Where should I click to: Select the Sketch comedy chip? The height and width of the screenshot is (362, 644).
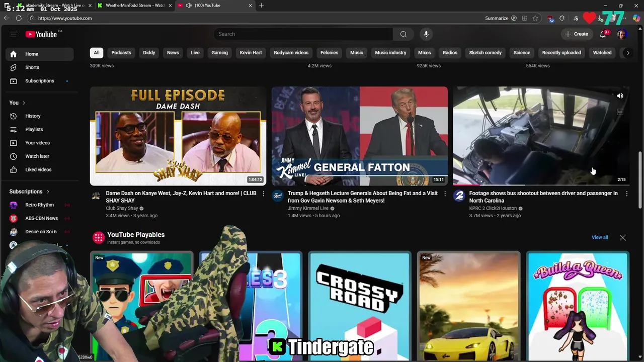486,53
